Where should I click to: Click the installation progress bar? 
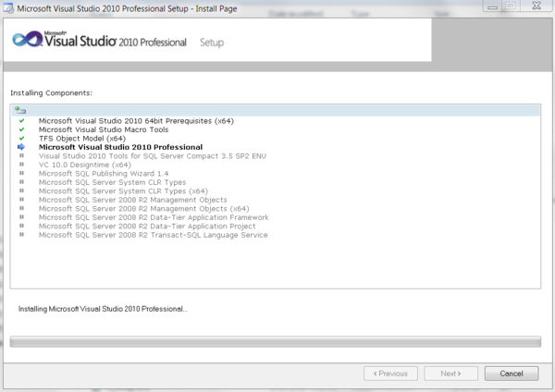[x=276, y=342]
